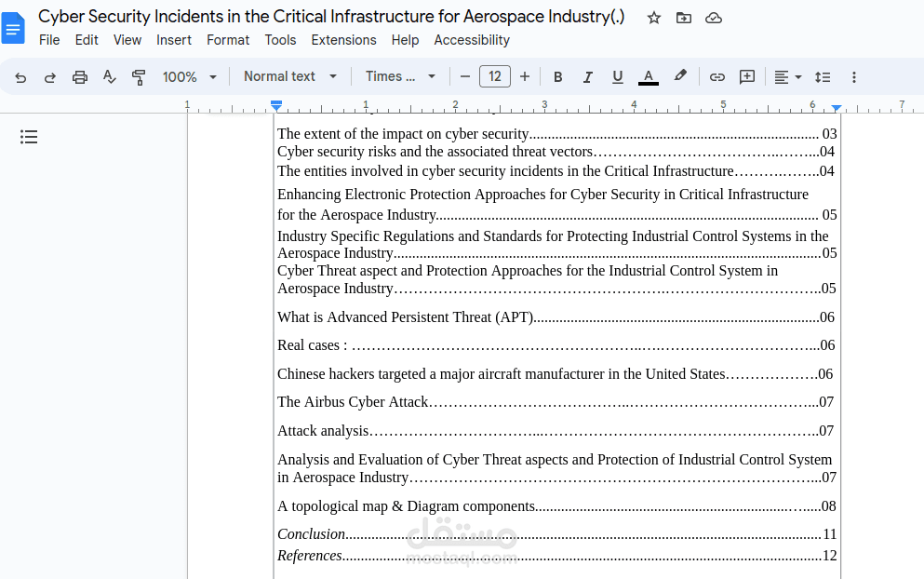This screenshot has width=924, height=579.
Task: Click the document title to rename
Action: (331, 17)
